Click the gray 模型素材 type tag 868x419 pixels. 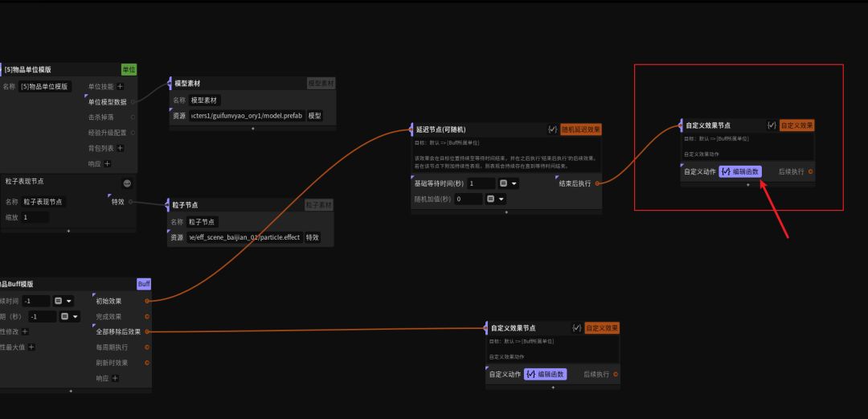(321, 84)
